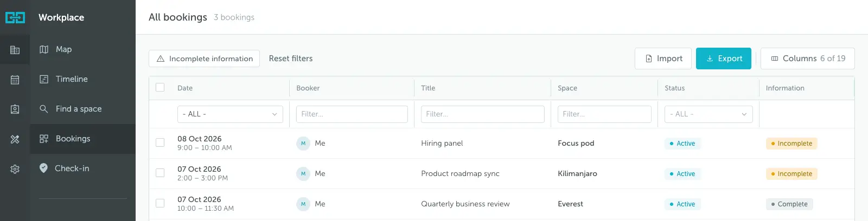The height and width of the screenshot is (221, 868).
Task: Focus the Space filter field
Action: (x=604, y=114)
